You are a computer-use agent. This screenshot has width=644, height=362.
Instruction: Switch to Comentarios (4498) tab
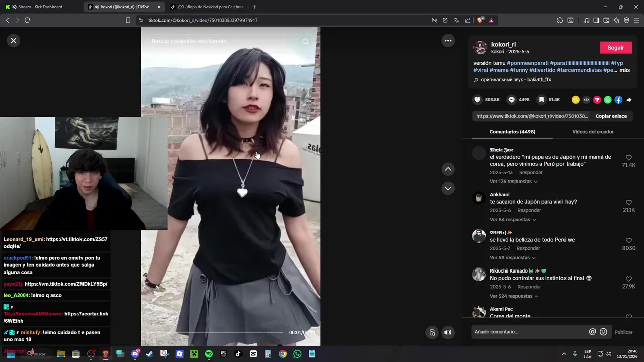pyautogui.click(x=512, y=132)
